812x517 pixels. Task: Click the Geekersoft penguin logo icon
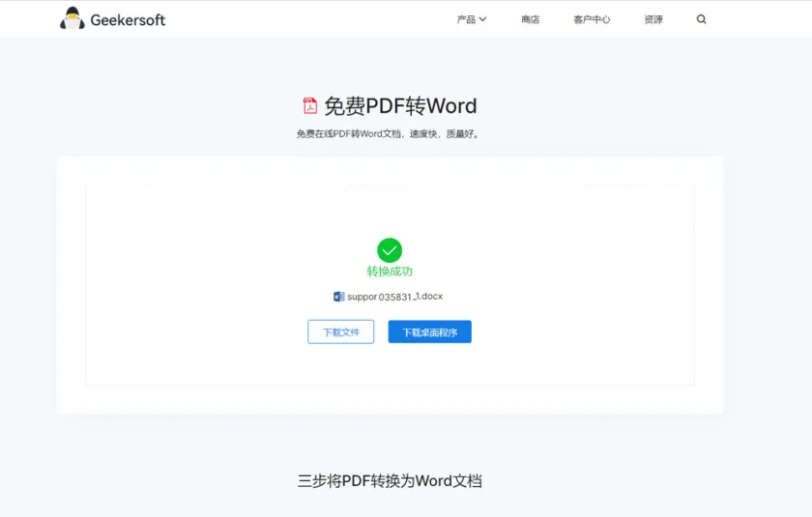(x=72, y=18)
